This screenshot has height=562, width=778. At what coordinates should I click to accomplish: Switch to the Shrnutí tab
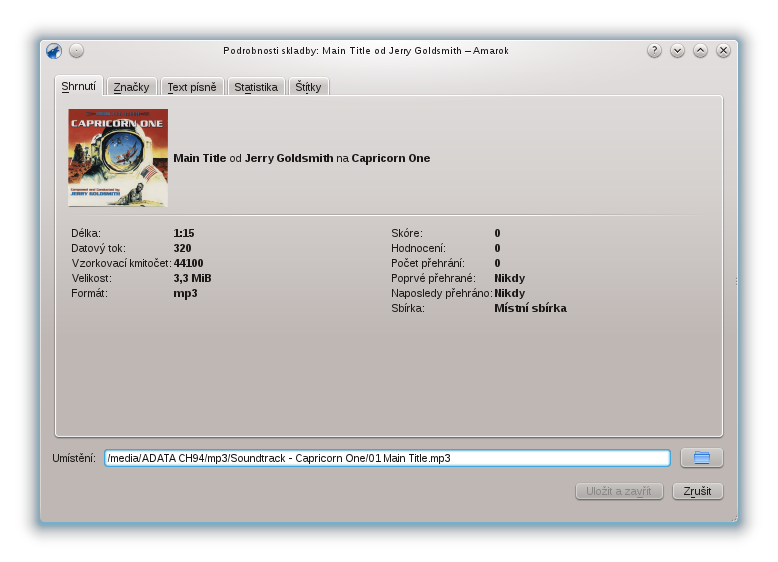coord(78,86)
